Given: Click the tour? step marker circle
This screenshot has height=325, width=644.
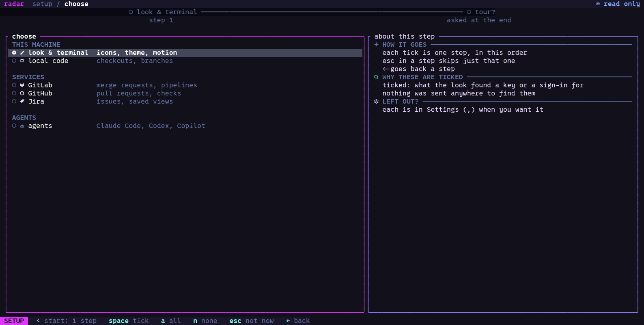Looking at the screenshot, I should point(469,12).
